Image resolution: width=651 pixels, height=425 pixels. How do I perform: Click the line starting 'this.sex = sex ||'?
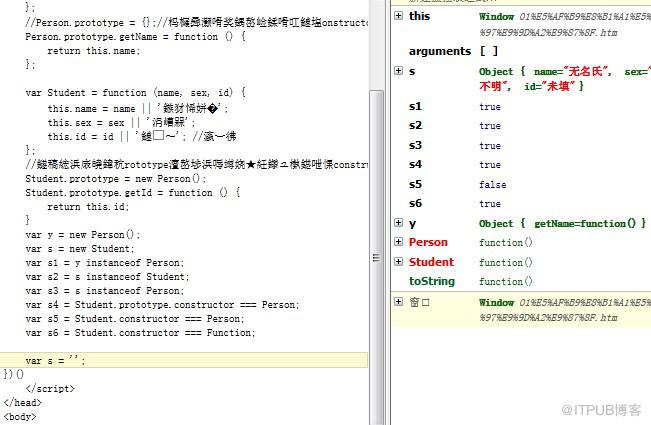click(120, 122)
